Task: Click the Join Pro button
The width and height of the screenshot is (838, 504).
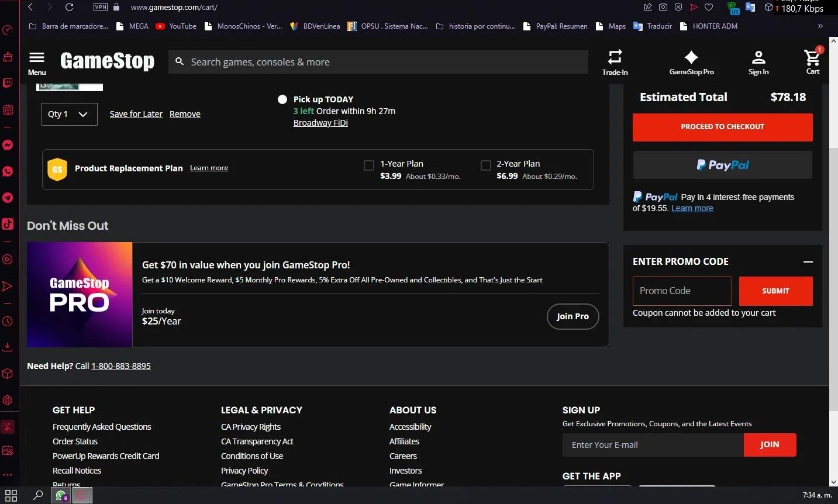Action: tap(573, 316)
